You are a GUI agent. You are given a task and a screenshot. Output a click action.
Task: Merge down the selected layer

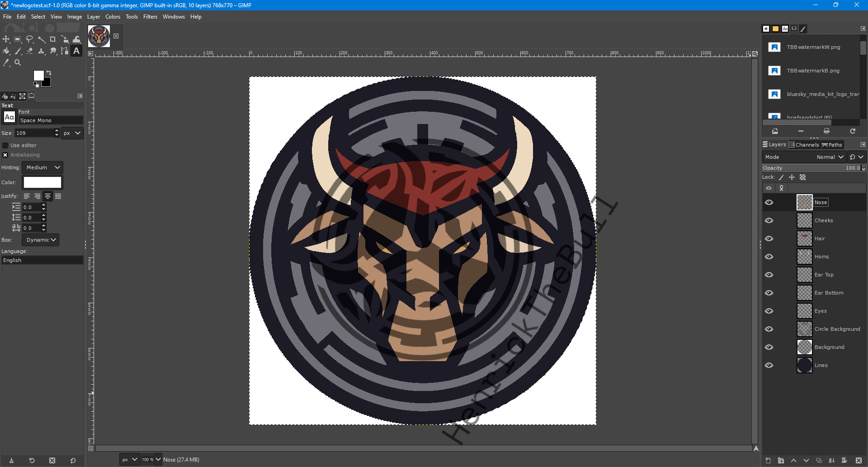831,461
